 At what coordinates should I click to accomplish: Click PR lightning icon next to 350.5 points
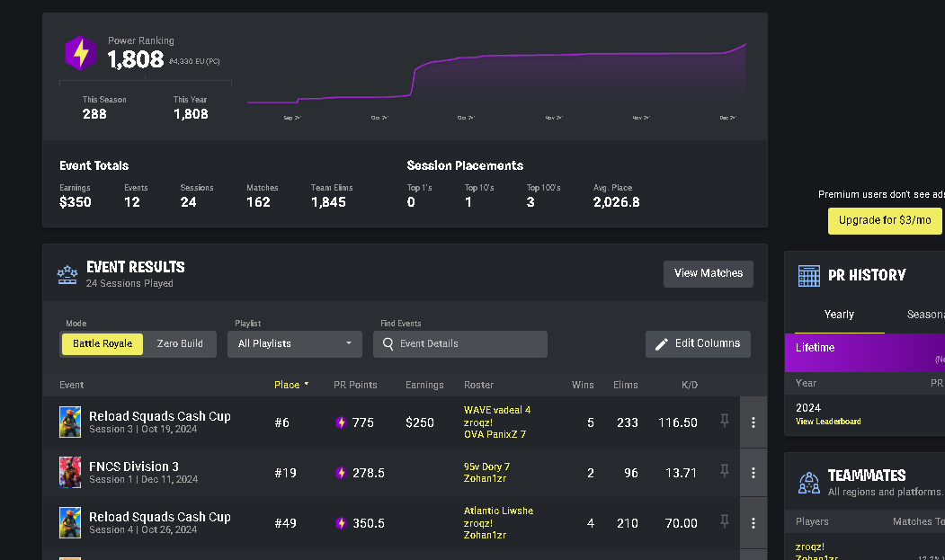pos(341,523)
